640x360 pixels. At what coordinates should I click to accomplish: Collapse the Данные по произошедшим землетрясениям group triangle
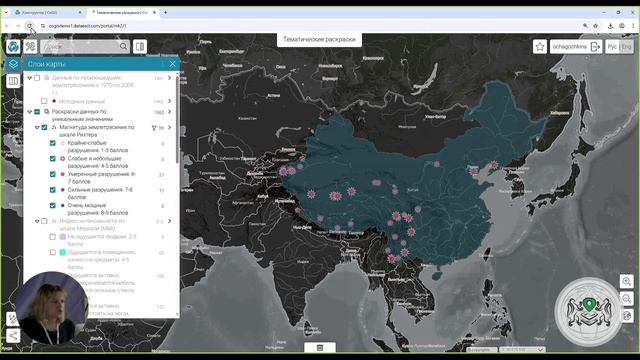(29, 78)
